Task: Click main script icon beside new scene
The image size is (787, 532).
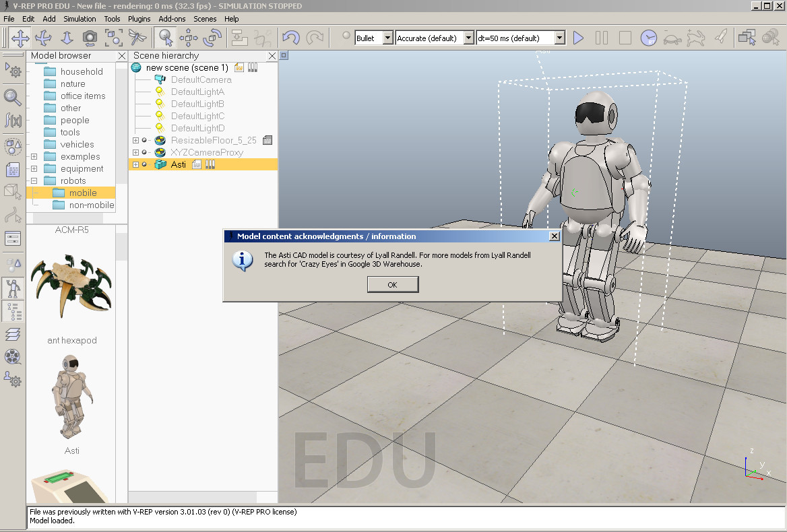Action: 239,67
